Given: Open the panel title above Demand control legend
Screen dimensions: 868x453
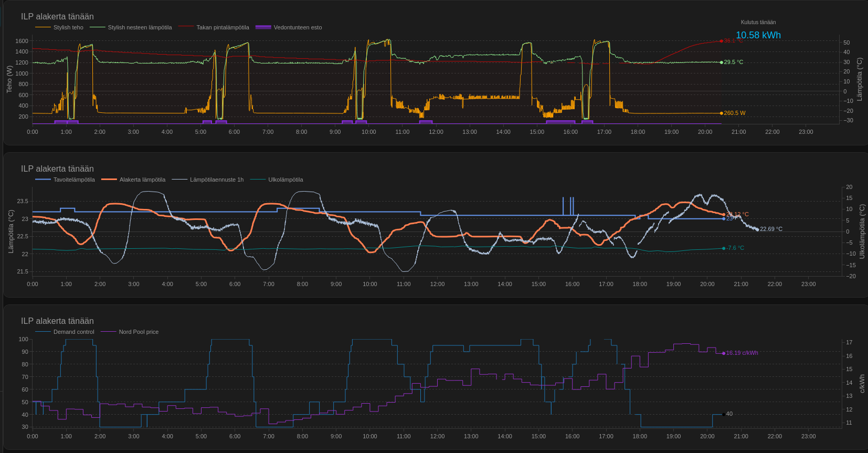Looking at the screenshot, I should tap(57, 321).
